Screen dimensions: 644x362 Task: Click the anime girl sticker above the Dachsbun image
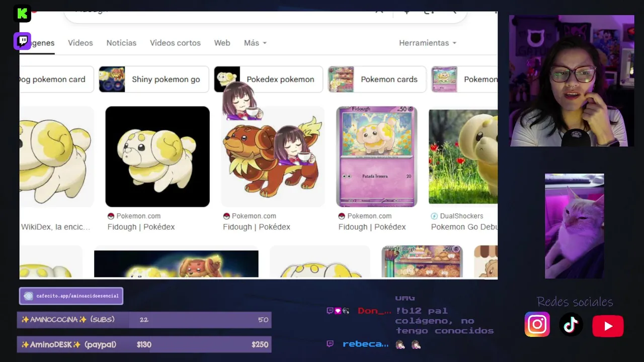[243, 101]
